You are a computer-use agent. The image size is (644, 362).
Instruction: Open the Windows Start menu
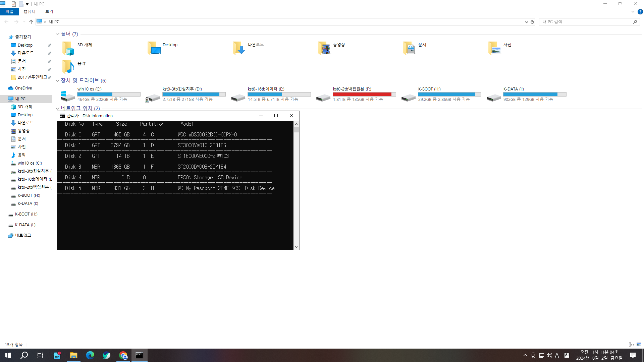(x=8, y=355)
